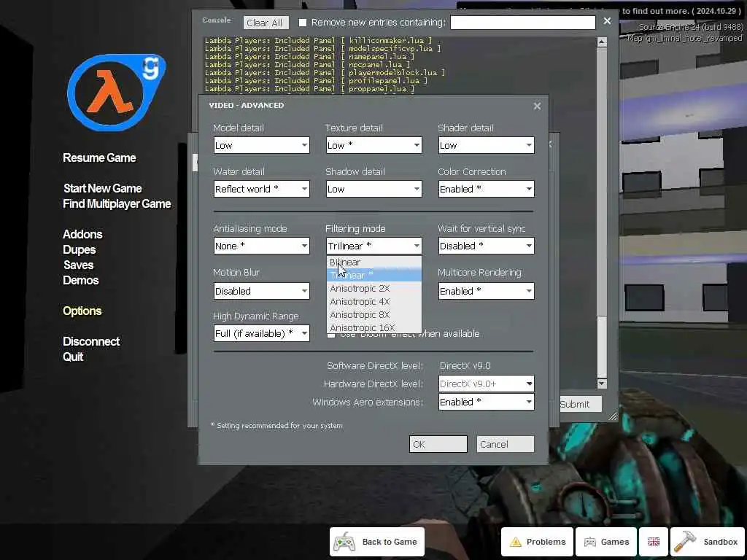Image resolution: width=747 pixels, height=560 pixels.
Task: Click 'DirectX v9.0' software level value
Action: 465,366
